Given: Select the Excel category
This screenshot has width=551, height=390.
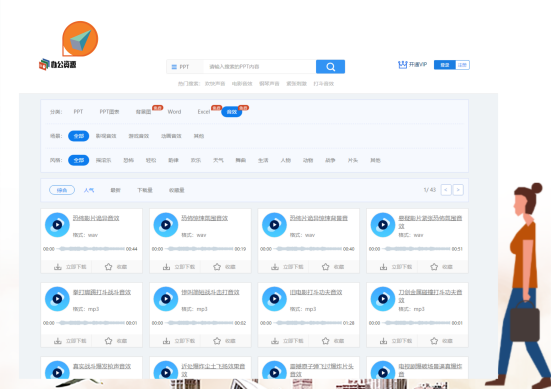Looking at the screenshot, I should 204,112.
